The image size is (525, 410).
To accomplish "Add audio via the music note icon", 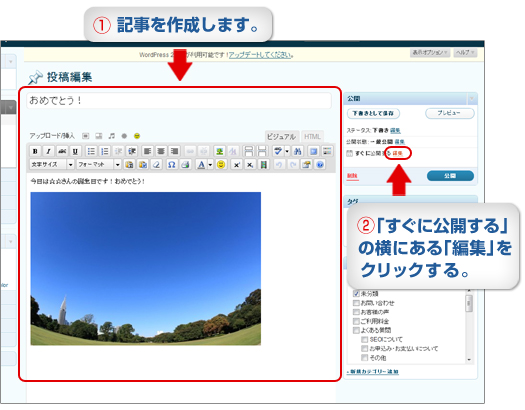I will coord(111,136).
